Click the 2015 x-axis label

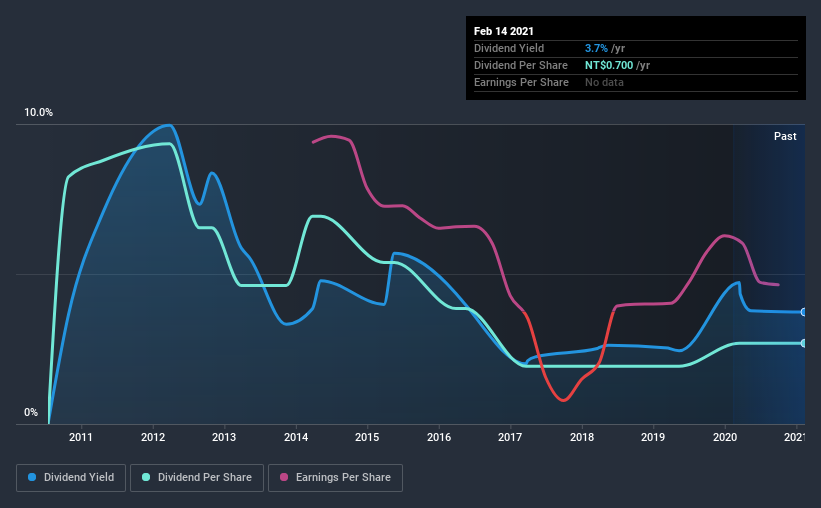pyautogui.click(x=367, y=437)
